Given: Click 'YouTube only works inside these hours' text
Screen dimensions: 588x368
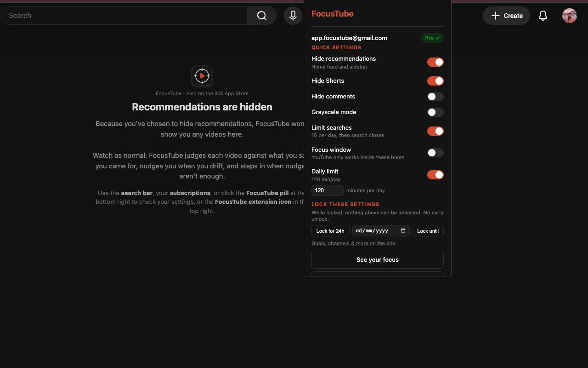Looking at the screenshot, I should coord(358,157).
